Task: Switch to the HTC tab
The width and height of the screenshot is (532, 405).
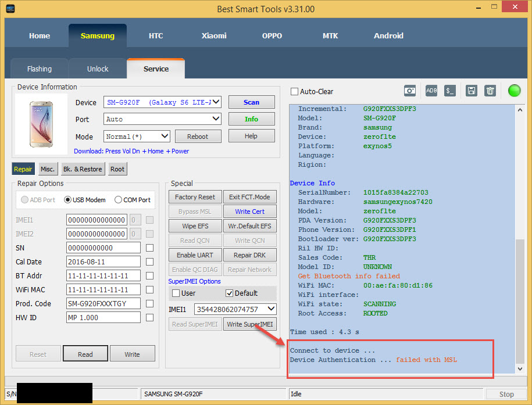Action: tap(156, 35)
